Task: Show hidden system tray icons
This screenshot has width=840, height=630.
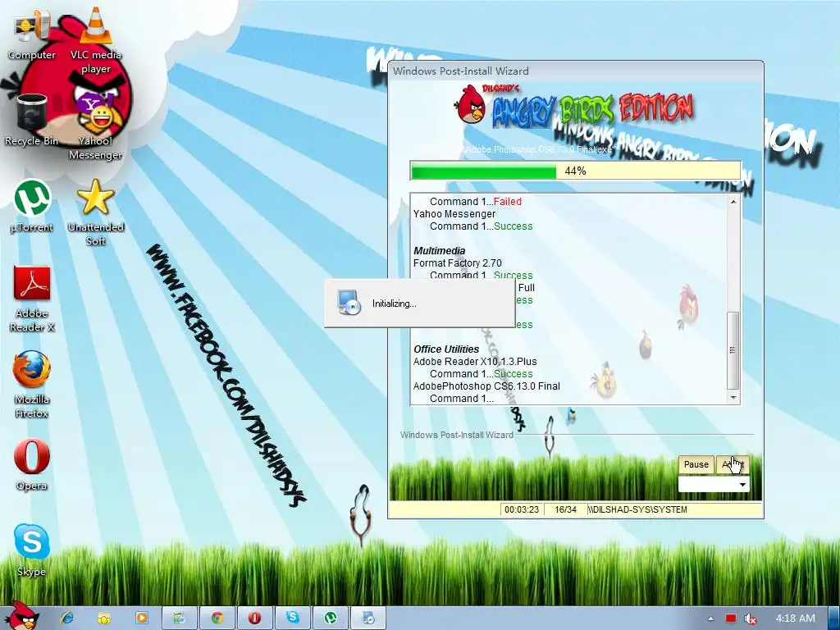Action: [x=710, y=619]
